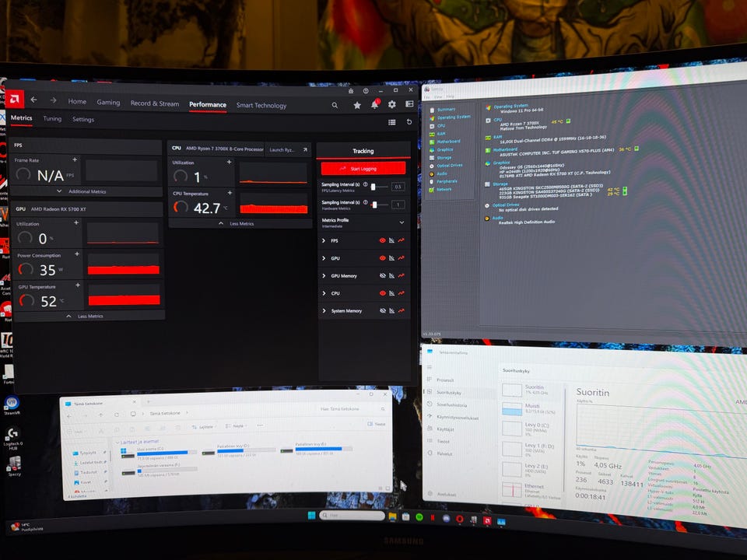
Task: Toggle GPU Memory visibility eye in Tracking
Action: [382, 275]
